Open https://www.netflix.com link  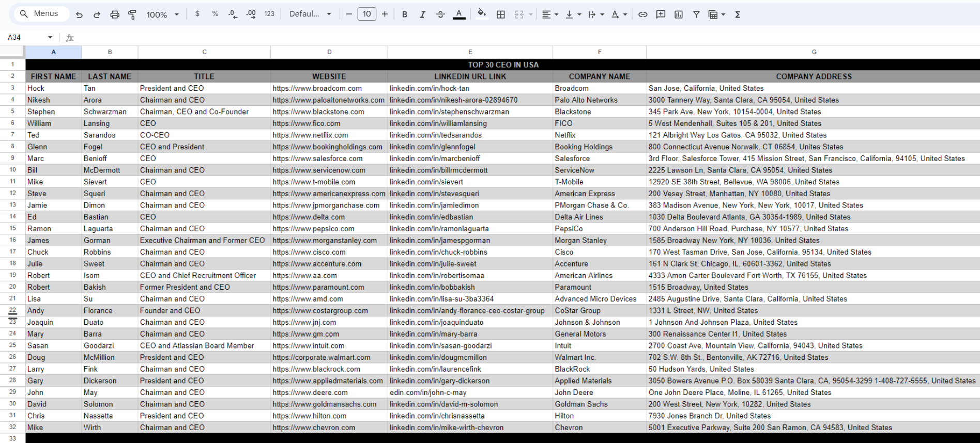tap(310, 135)
